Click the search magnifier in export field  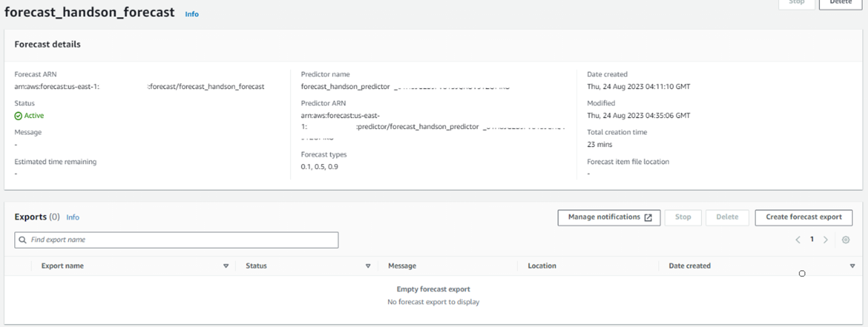pyautogui.click(x=23, y=240)
